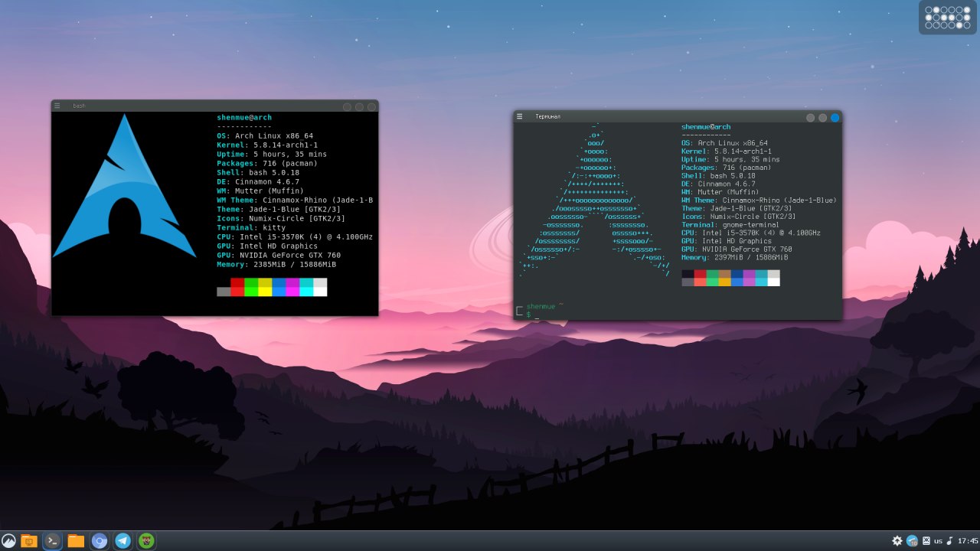Image resolution: width=980 pixels, height=551 pixels.
Task: Close the bash kitty window
Action: 371,107
